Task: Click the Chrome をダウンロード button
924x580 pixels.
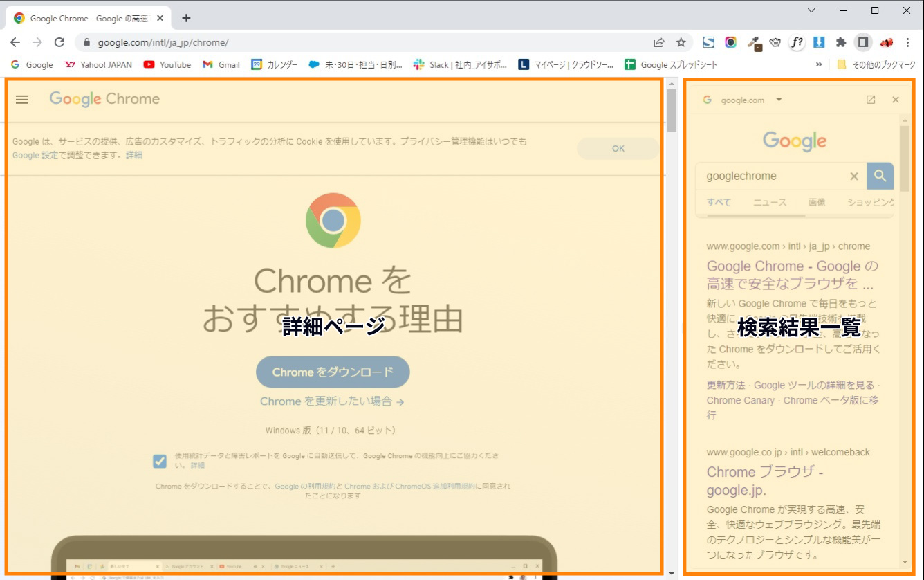Action: point(333,372)
